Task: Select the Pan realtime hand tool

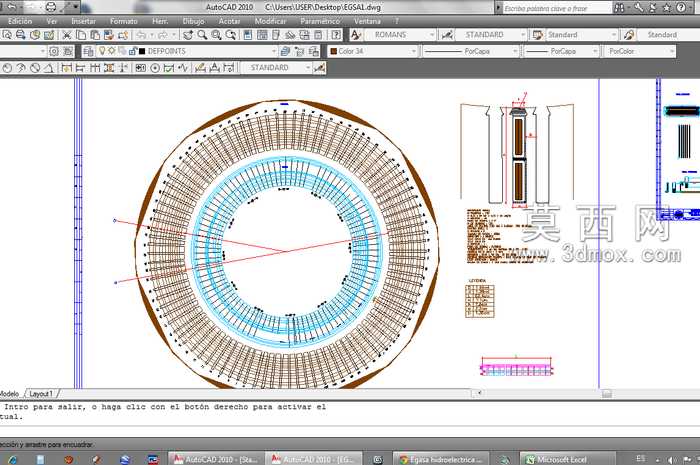Action: click(x=188, y=35)
